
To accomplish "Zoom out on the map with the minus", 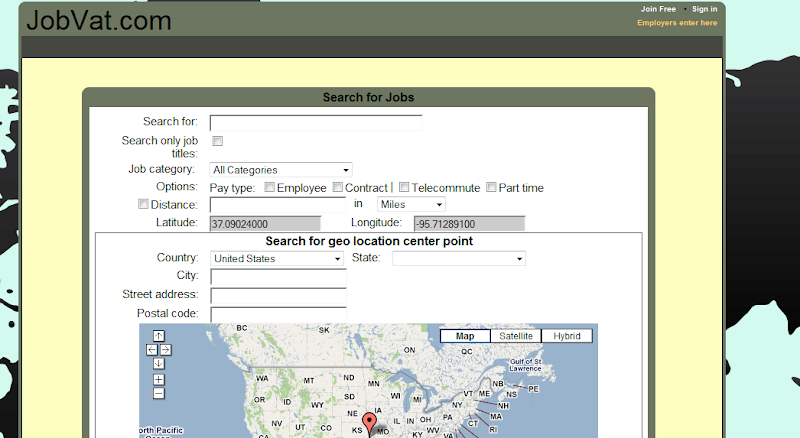I will (159, 393).
